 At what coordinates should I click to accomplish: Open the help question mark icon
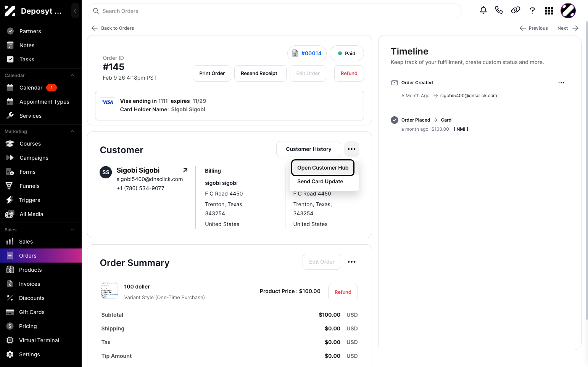click(532, 11)
